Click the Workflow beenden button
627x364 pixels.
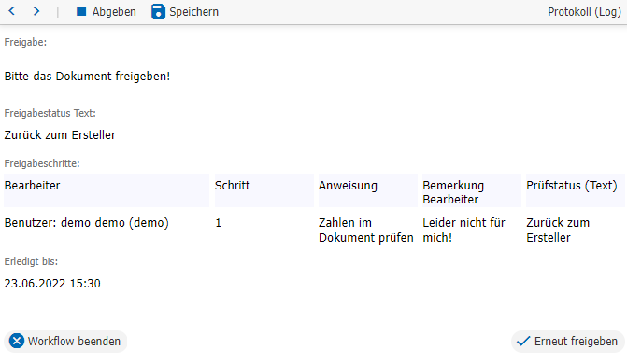coord(65,342)
